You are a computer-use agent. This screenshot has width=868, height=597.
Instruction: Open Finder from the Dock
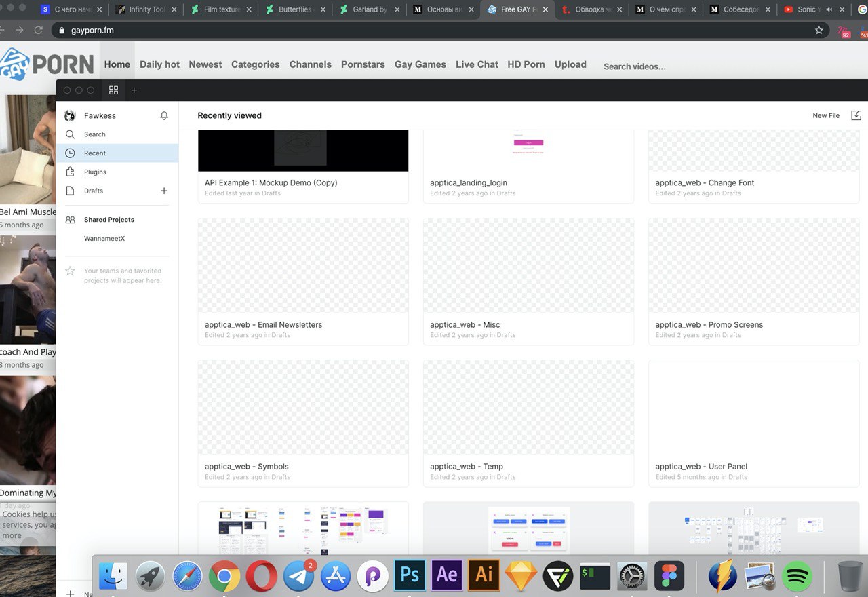click(x=113, y=576)
